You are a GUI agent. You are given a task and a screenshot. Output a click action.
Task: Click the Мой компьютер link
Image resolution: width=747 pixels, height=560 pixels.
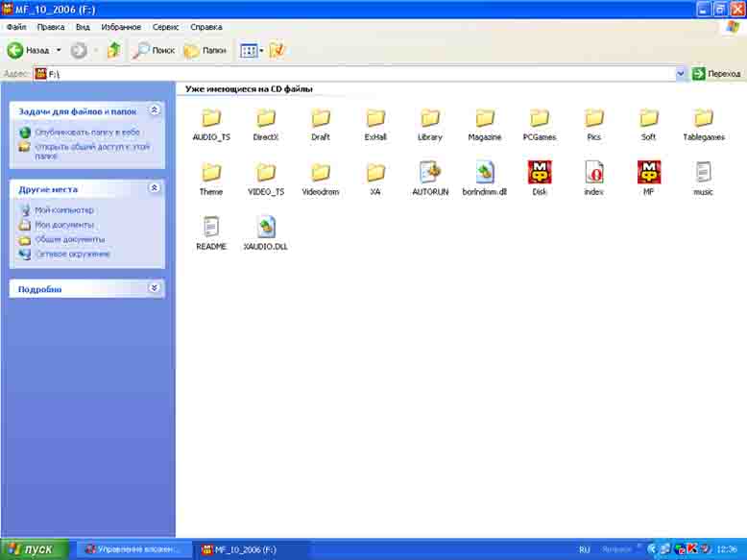pos(63,209)
